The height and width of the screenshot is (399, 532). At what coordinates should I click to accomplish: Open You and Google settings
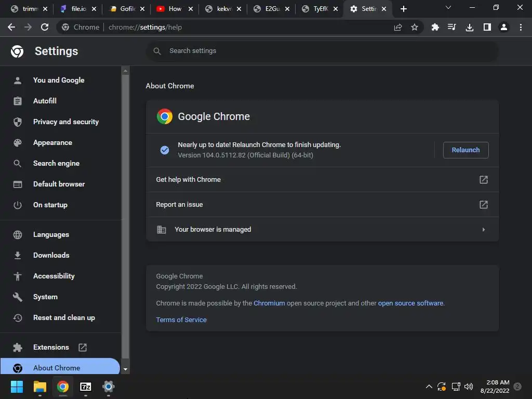pyautogui.click(x=59, y=80)
